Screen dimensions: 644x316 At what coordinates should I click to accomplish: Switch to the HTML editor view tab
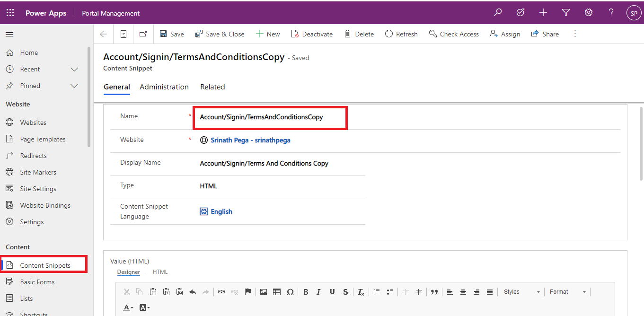160,272
